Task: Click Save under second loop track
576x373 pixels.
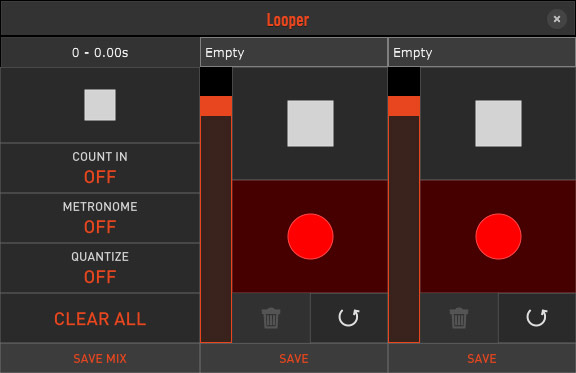Action: pyautogui.click(x=482, y=358)
